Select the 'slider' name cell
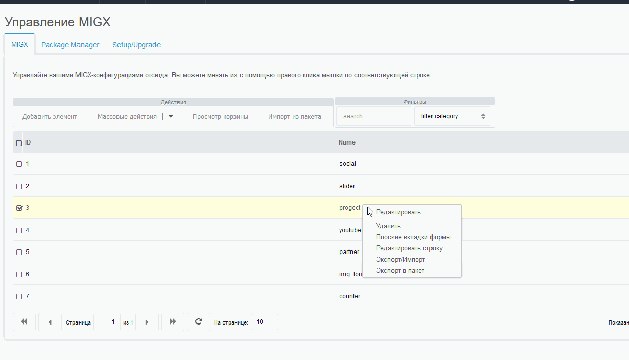Screen dimensions: 629x360 (x=347, y=186)
